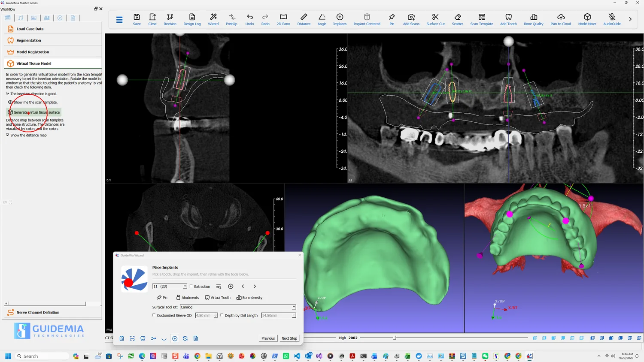
Task: Open the Design Log tool
Action: (x=192, y=19)
